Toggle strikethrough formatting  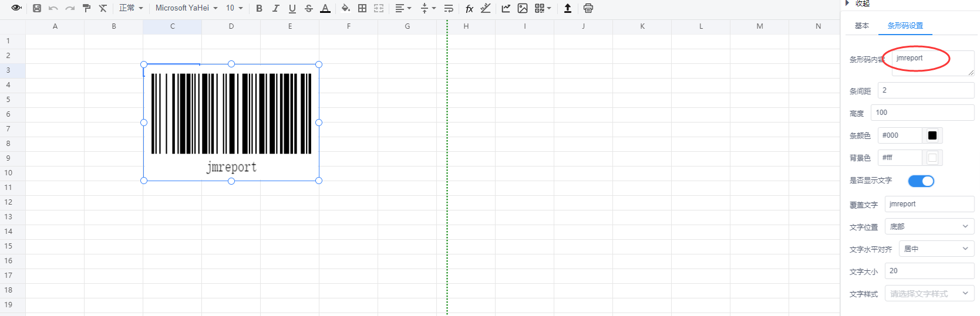point(308,8)
